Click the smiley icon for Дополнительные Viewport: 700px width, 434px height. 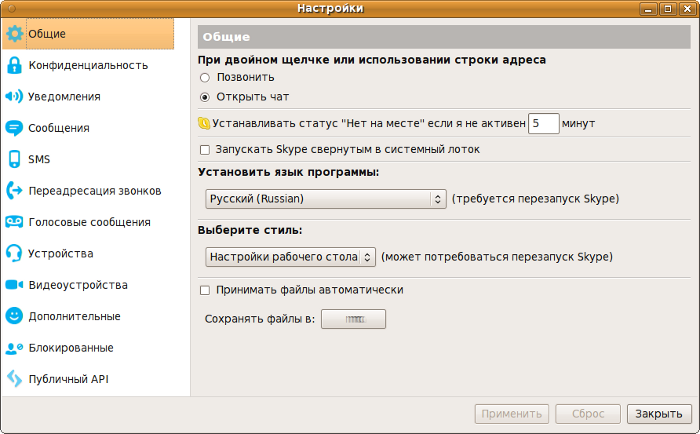14,316
